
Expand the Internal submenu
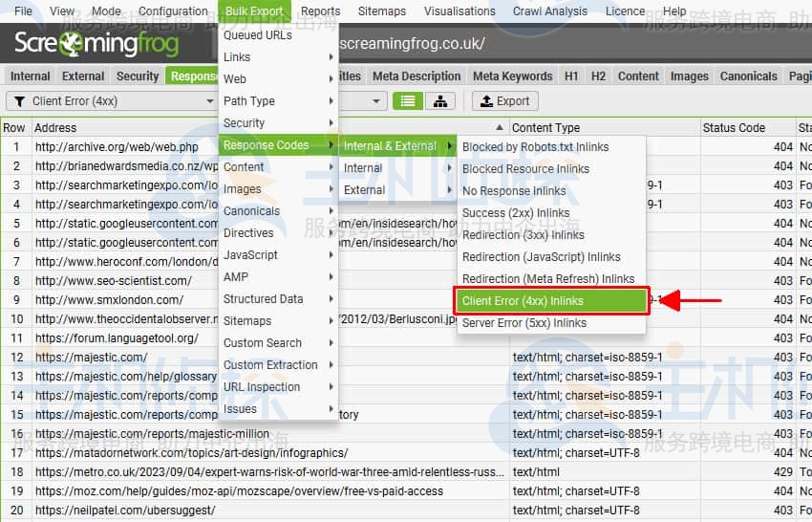[363, 168]
